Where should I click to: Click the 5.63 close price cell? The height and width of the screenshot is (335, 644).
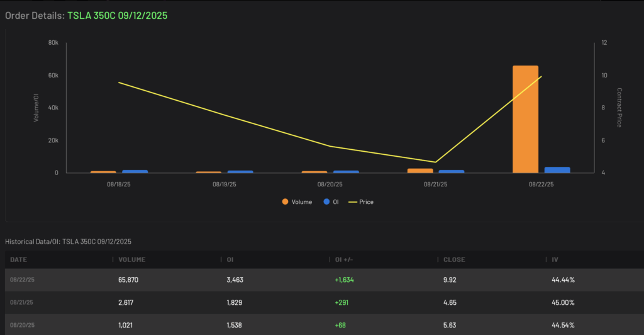pyautogui.click(x=450, y=325)
